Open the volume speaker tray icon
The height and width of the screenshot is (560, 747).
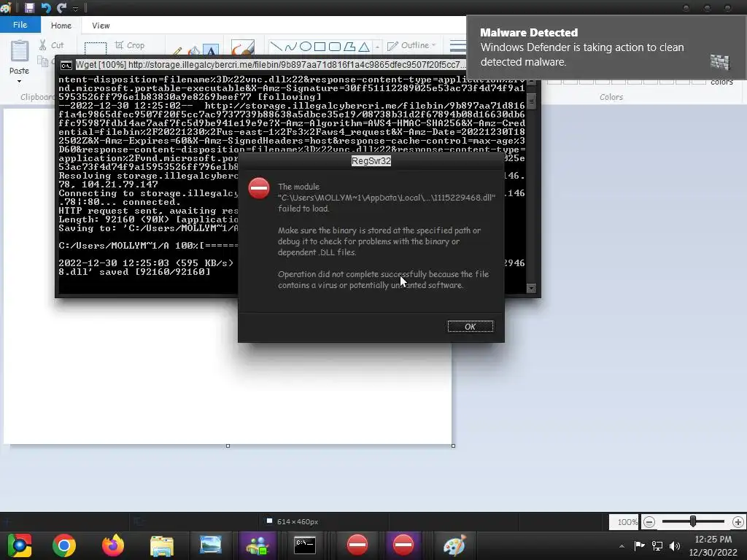point(675,545)
